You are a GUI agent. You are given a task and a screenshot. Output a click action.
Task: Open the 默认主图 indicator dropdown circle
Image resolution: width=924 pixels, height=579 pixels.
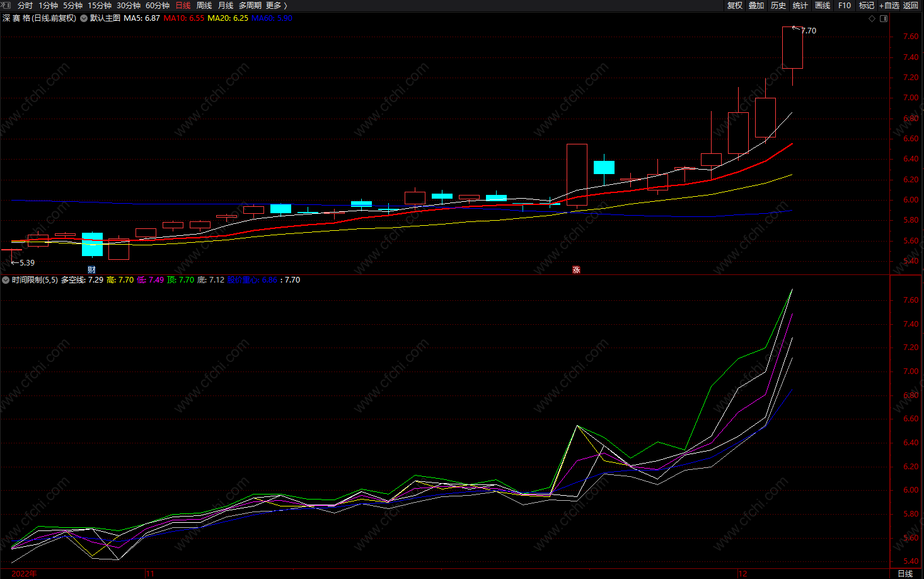pyautogui.click(x=84, y=18)
